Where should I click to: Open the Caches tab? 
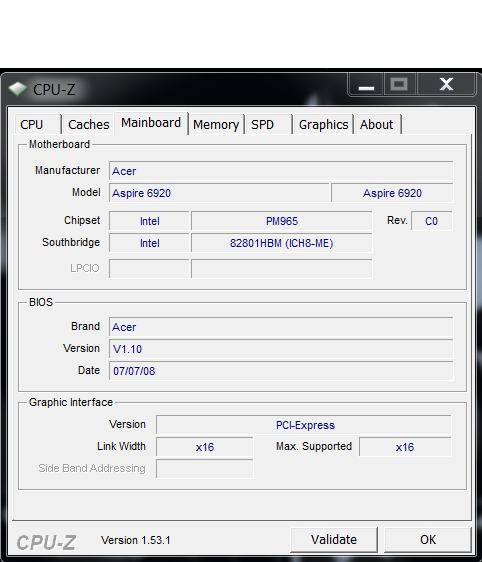[x=89, y=124]
